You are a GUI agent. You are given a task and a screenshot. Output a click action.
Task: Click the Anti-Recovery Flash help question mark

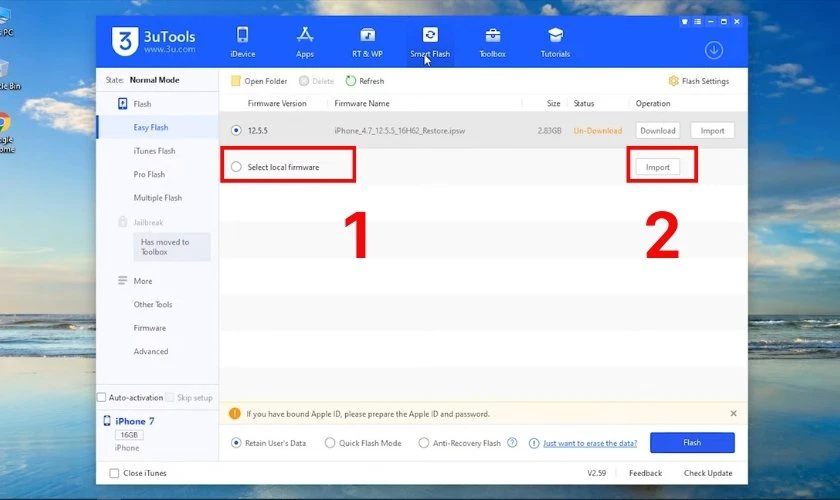coord(512,443)
